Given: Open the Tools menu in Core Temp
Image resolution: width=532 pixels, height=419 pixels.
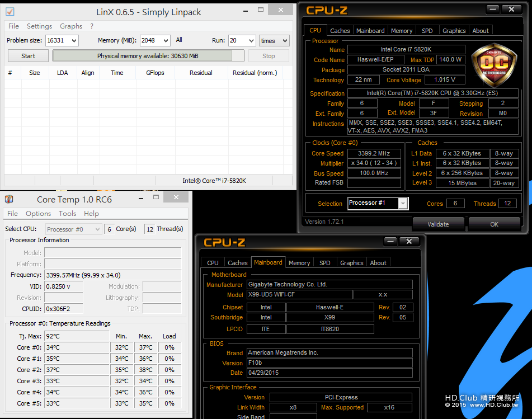Looking at the screenshot, I should click(x=67, y=214).
